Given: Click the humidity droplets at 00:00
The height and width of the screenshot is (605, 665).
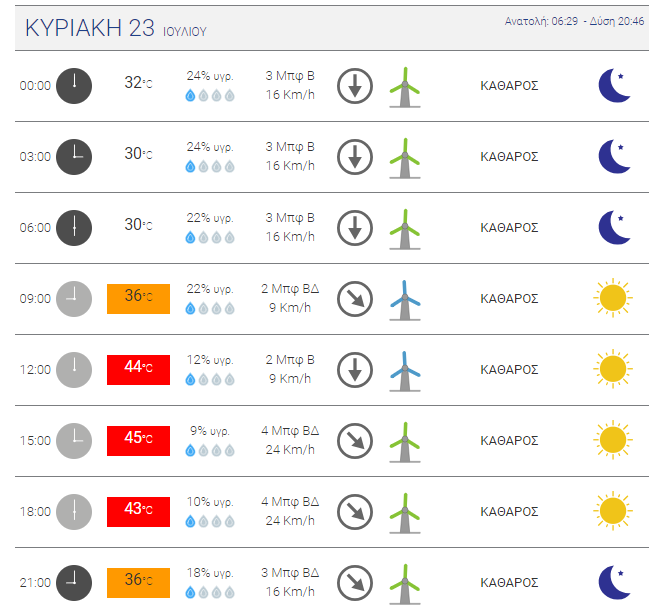Looking at the screenshot, I should pyautogui.click(x=210, y=96).
